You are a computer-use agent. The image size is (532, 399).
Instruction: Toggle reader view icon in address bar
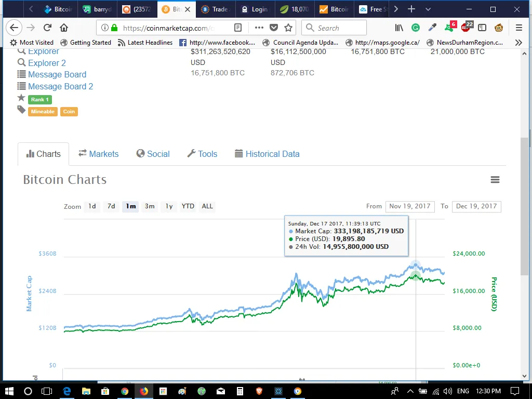(238, 28)
